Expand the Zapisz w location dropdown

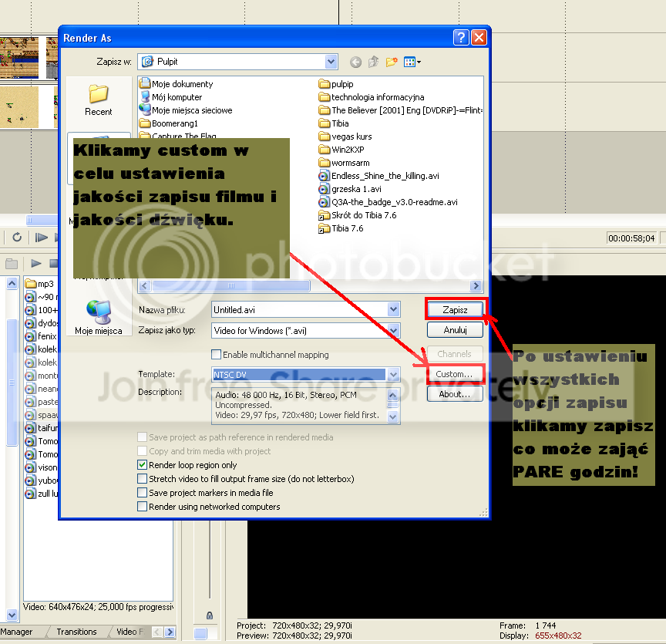[x=331, y=62]
